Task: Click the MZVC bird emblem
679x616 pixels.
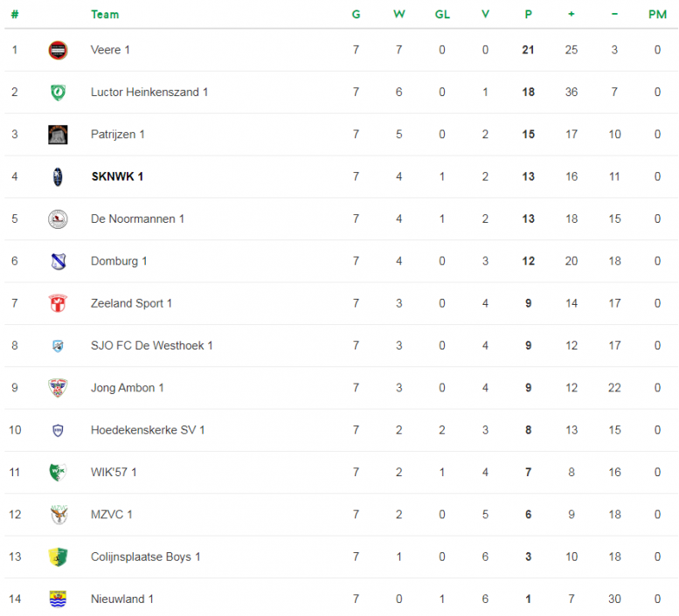Action: coord(59,515)
